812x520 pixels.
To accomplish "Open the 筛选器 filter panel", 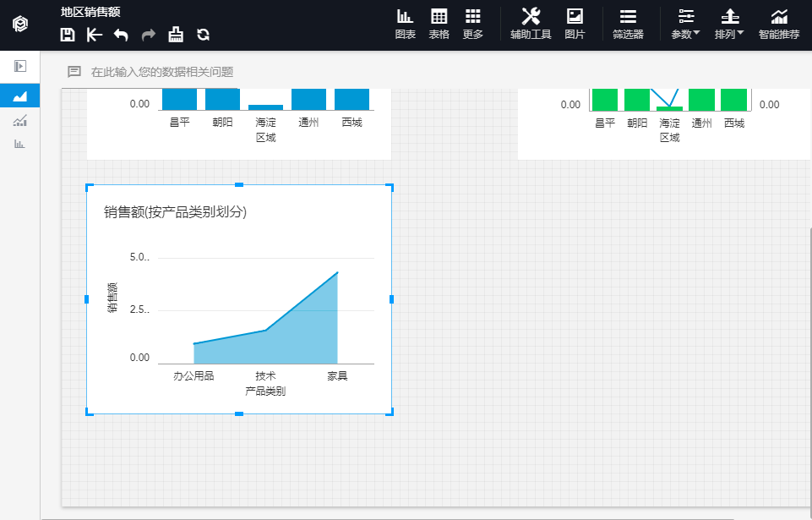I will [628, 24].
